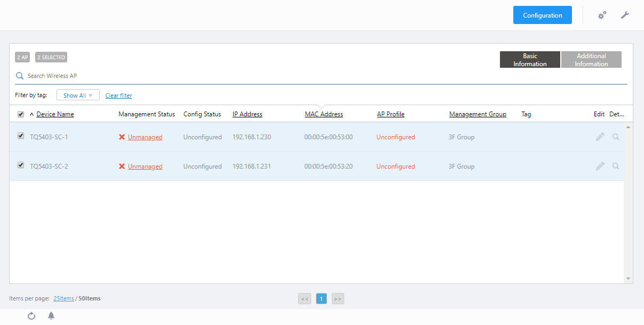
Task: Switch to the Additional Information tab
Action: tap(591, 60)
